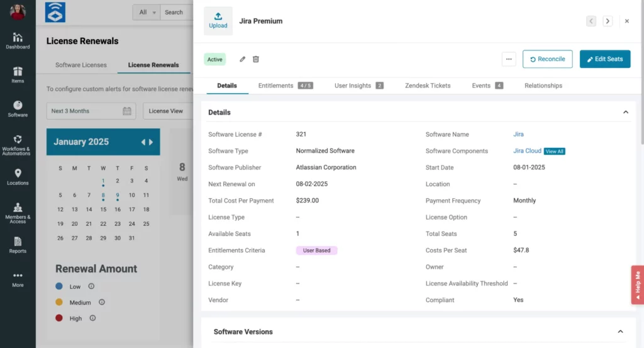Open the Relationships tab
The image size is (644, 348).
click(x=543, y=86)
